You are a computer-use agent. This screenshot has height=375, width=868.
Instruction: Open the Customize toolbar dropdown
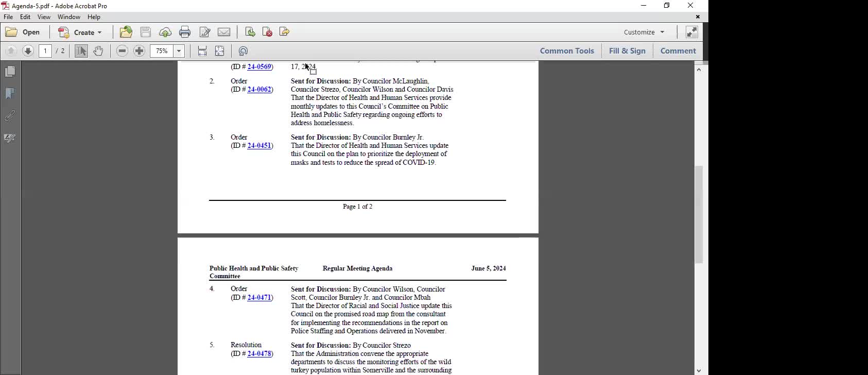pos(644,32)
